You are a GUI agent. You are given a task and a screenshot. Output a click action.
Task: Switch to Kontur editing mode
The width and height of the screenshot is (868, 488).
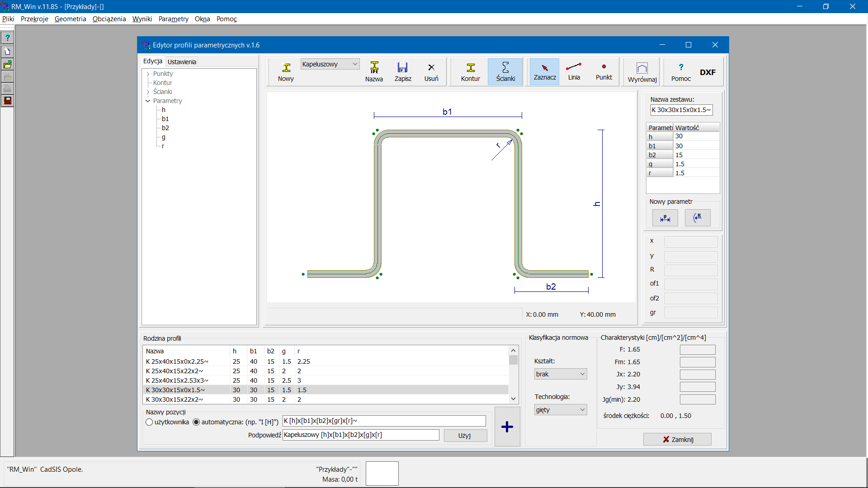471,72
